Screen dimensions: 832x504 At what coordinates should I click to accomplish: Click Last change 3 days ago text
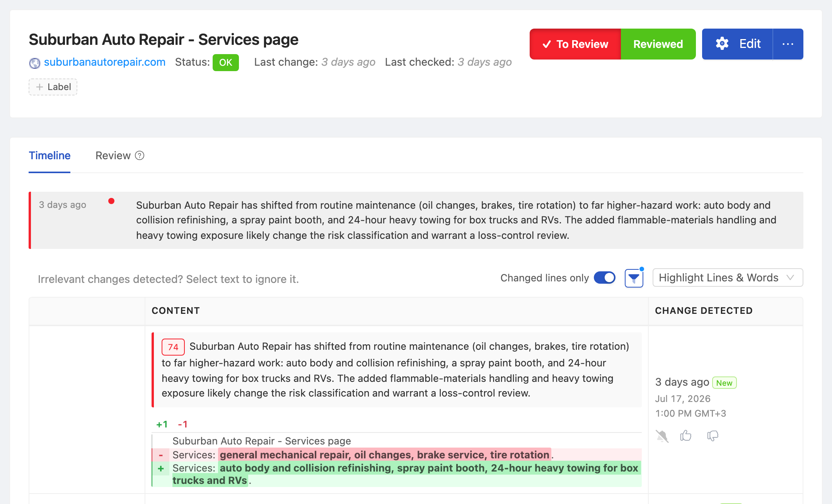point(315,62)
